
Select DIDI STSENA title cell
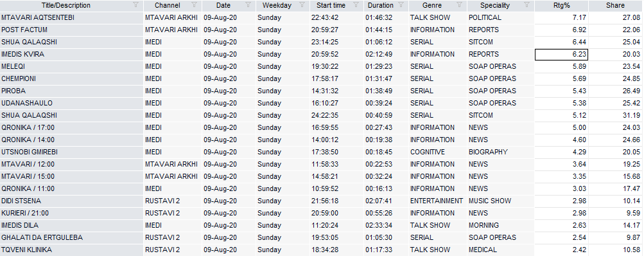71,201
